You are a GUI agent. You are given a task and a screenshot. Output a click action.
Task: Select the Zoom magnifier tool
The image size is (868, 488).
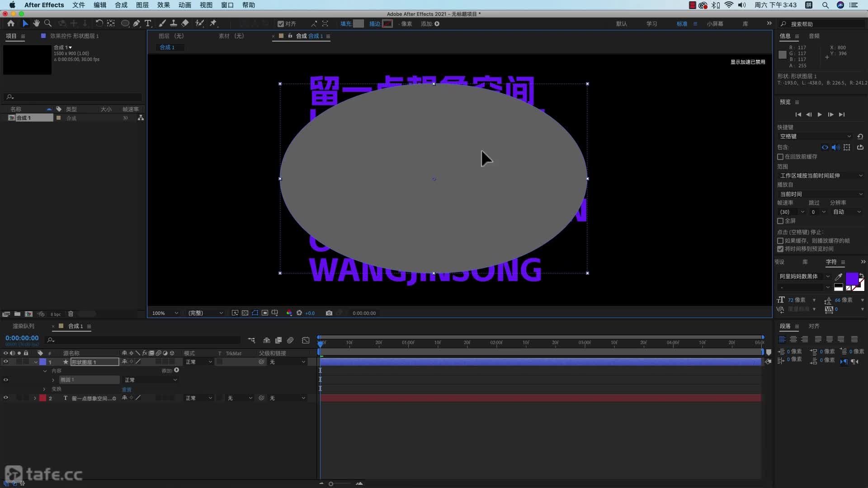[x=47, y=23]
